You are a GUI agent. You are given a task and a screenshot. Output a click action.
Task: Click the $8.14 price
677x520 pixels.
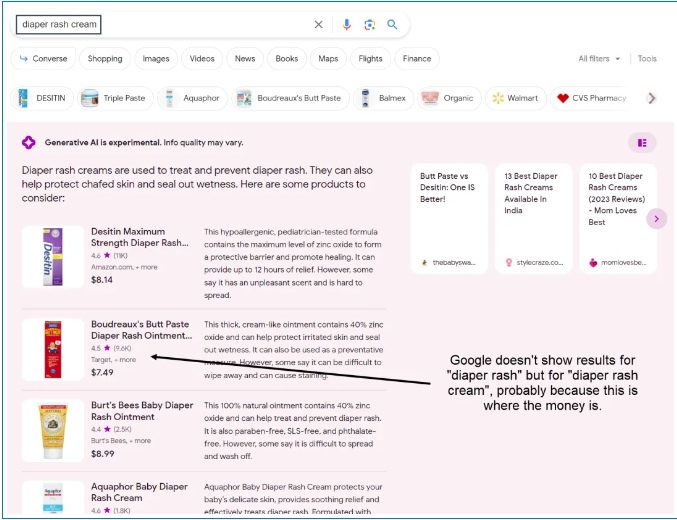102,280
